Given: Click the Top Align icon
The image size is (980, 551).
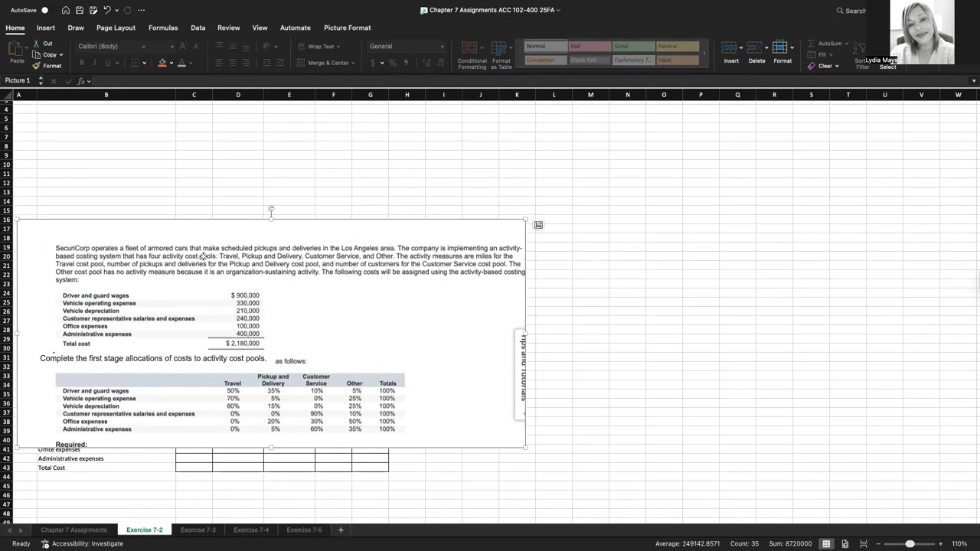Looking at the screenshot, I should 219,46.
